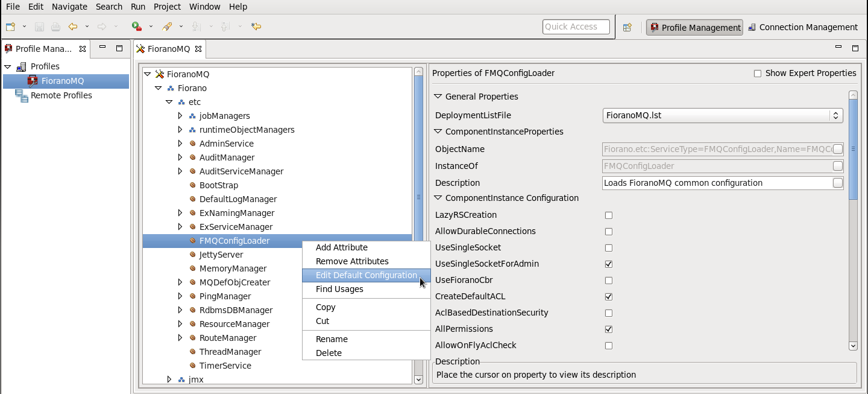Select Find Usages in context menu

(x=339, y=289)
